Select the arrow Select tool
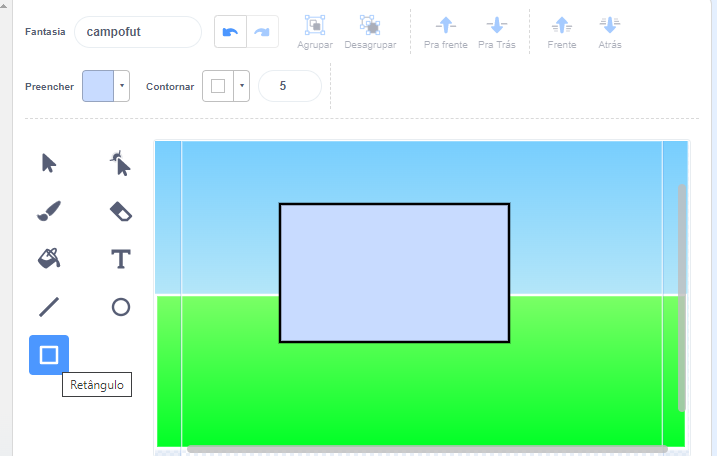Viewport: 717px width, 456px height. coord(49,163)
